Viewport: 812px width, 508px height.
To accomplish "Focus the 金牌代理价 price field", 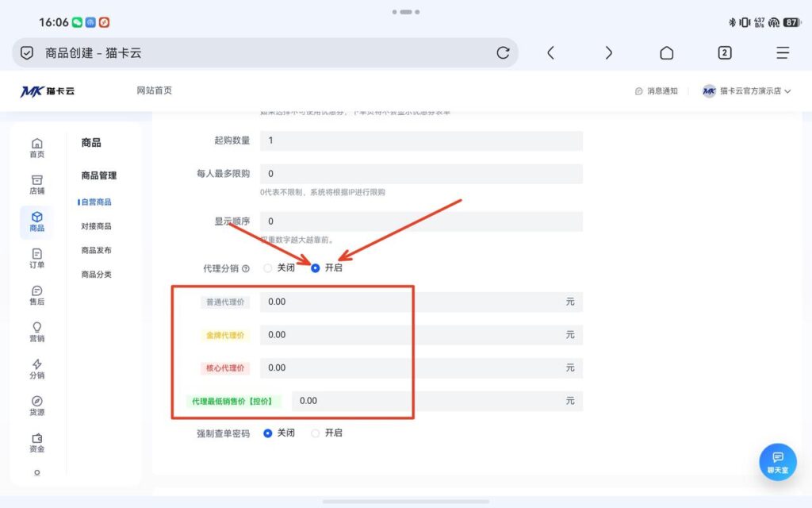I will pos(422,335).
